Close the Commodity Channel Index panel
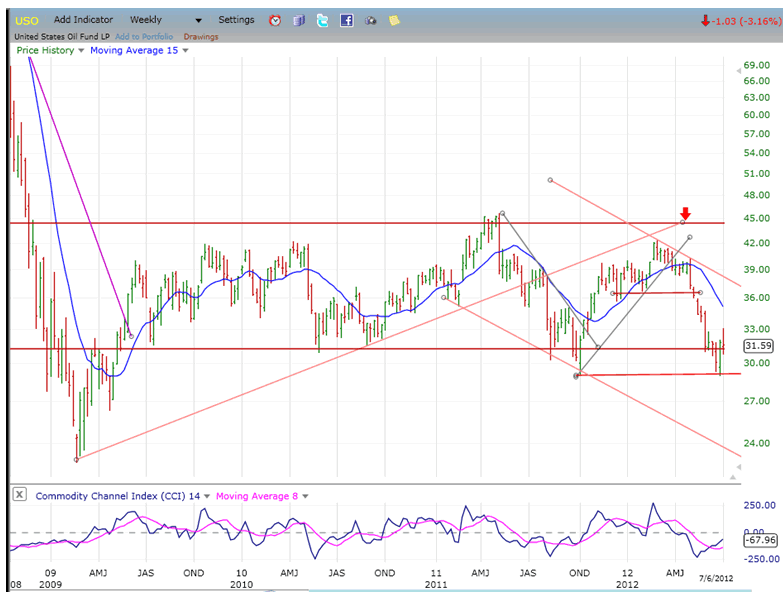The image size is (783, 594). [19, 495]
